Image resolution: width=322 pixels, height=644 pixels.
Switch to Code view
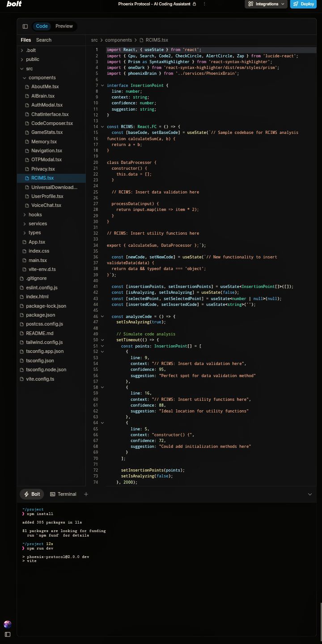[x=42, y=26]
